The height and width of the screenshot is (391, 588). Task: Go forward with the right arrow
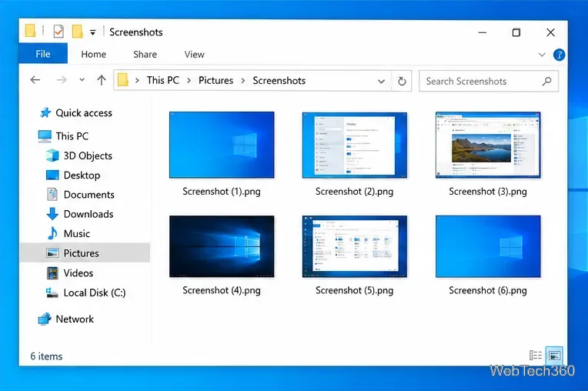(61, 80)
